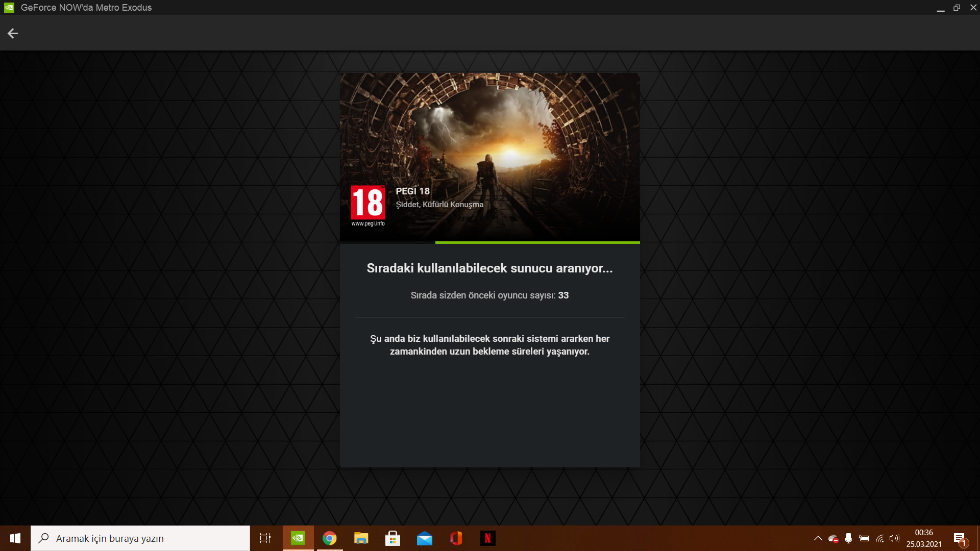This screenshot has height=551, width=980.
Task: Click the Windows search box
Action: tap(140, 538)
